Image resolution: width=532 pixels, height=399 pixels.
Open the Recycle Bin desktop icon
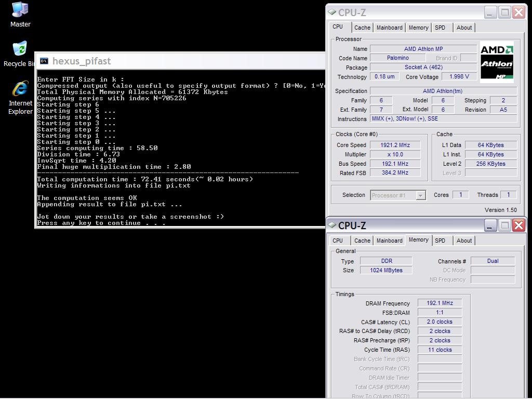coord(19,54)
